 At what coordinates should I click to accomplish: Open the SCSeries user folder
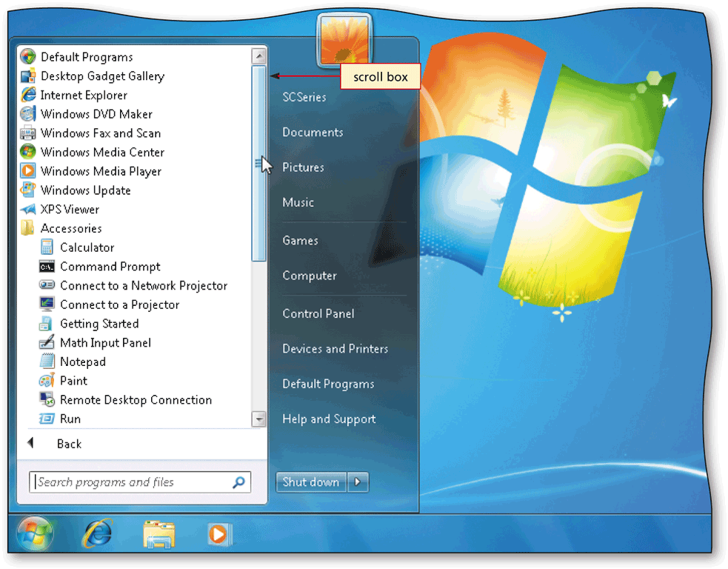[304, 97]
